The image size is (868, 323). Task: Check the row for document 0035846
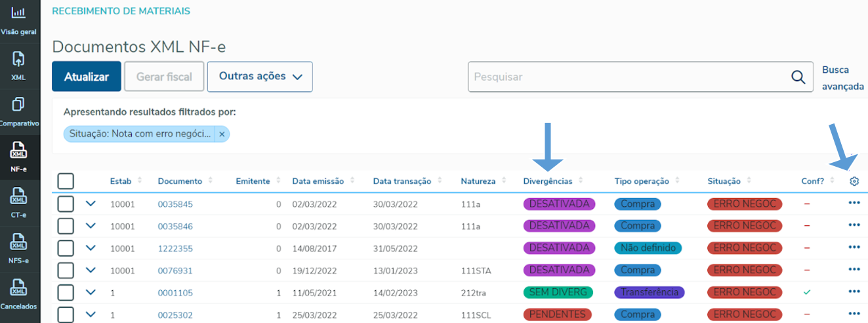pos(66,226)
